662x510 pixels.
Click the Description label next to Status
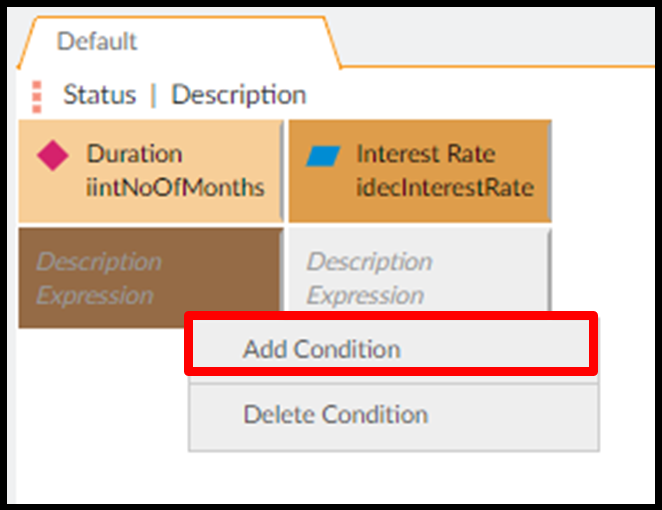click(x=239, y=95)
